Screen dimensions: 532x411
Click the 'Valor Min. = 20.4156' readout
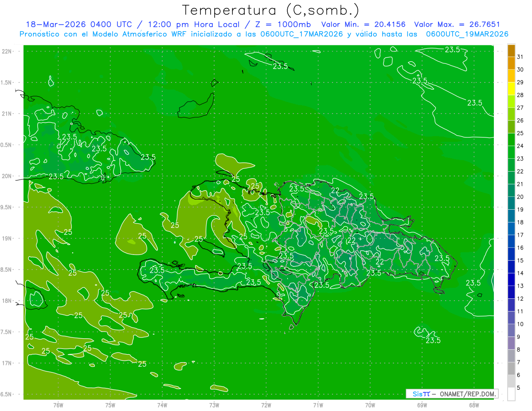363,24
